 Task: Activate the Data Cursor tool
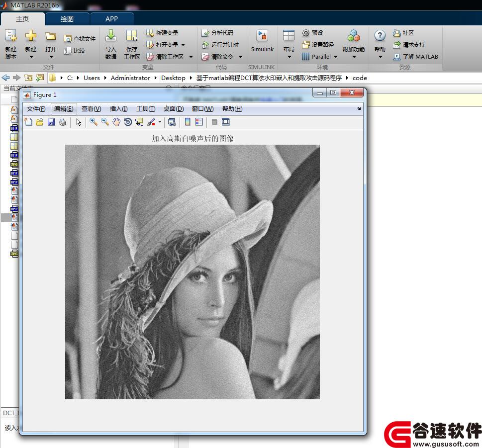click(139, 122)
